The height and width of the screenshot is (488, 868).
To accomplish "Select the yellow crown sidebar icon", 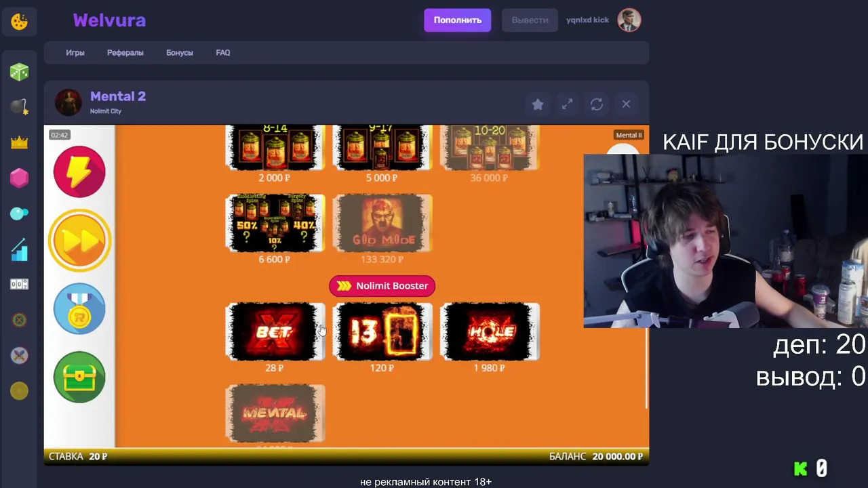I will tap(19, 142).
